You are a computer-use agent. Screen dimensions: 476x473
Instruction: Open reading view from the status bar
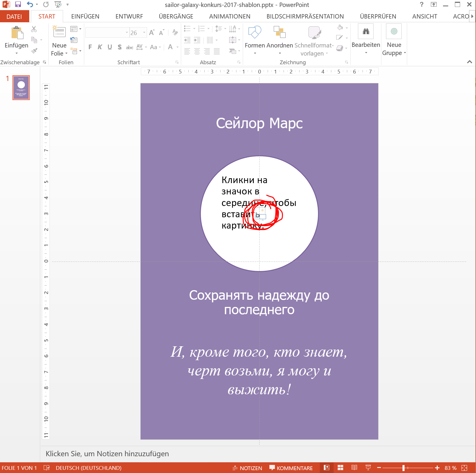pyautogui.click(x=354, y=468)
